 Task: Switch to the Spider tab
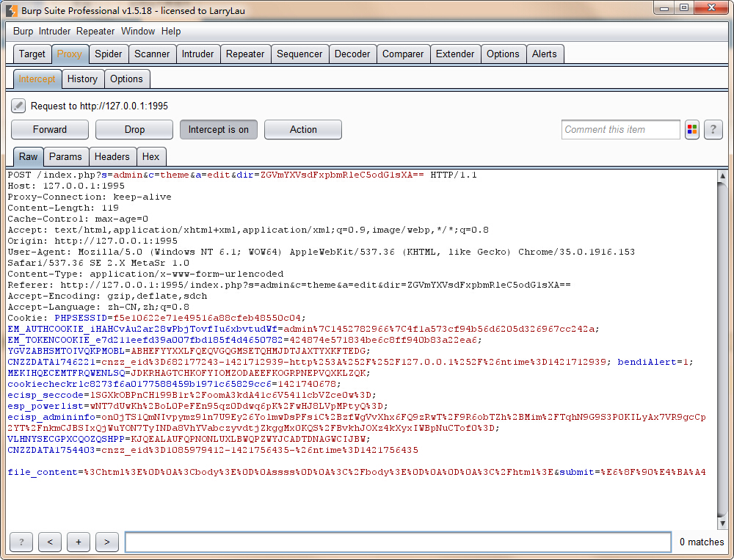pos(108,54)
